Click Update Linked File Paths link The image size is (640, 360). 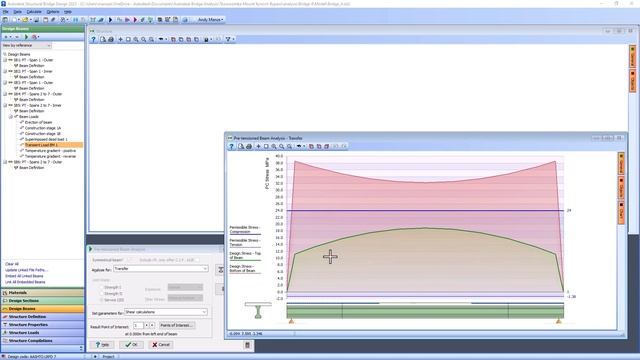27,270
